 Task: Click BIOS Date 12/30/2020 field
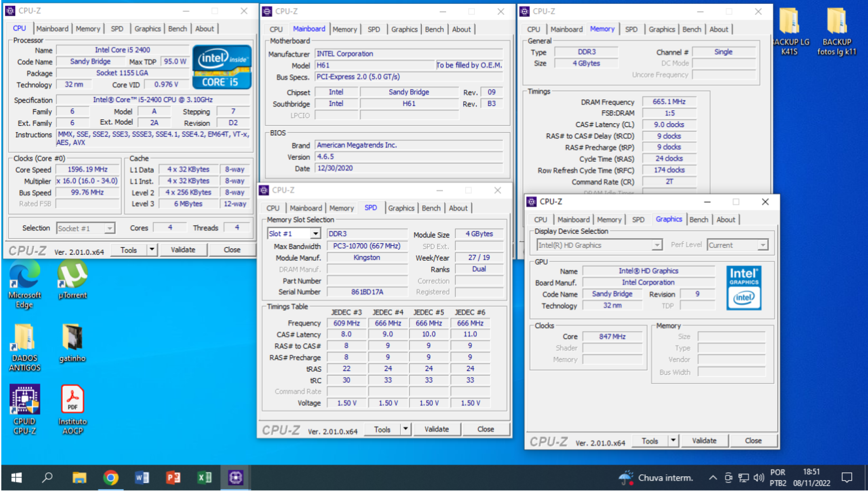(x=408, y=168)
